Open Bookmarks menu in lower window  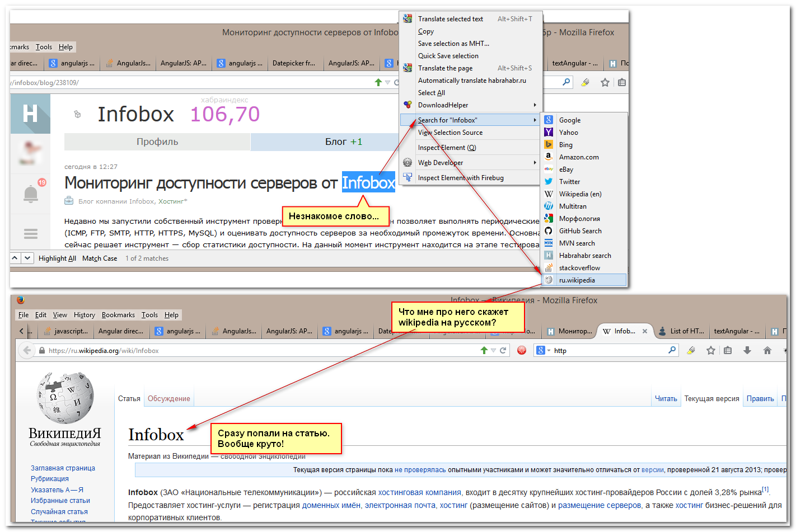118,315
